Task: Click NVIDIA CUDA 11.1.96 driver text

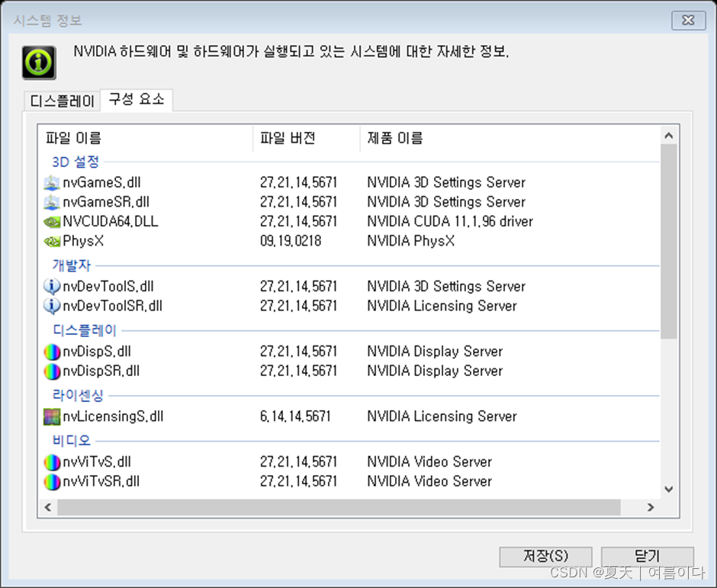Action: point(450,222)
